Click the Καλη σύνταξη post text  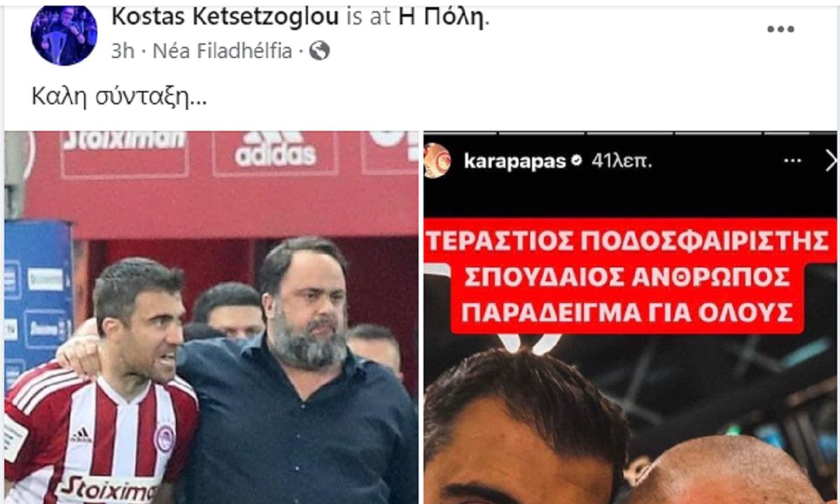click(x=119, y=97)
